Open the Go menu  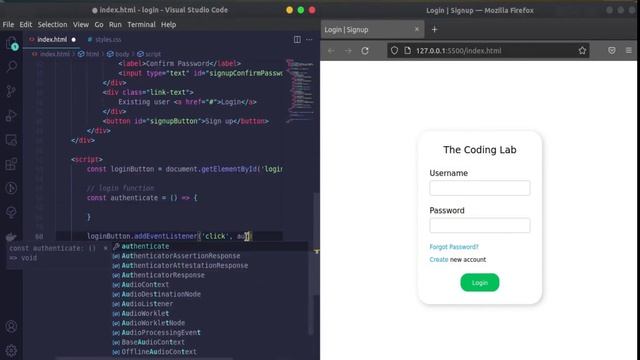[99, 24]
